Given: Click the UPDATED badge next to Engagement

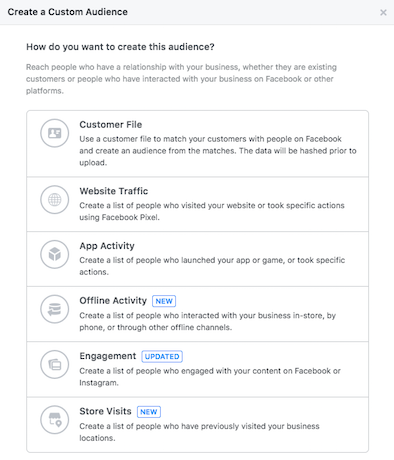Looking at the screenshot, I should pyautogui.click(x=162, y=356).
